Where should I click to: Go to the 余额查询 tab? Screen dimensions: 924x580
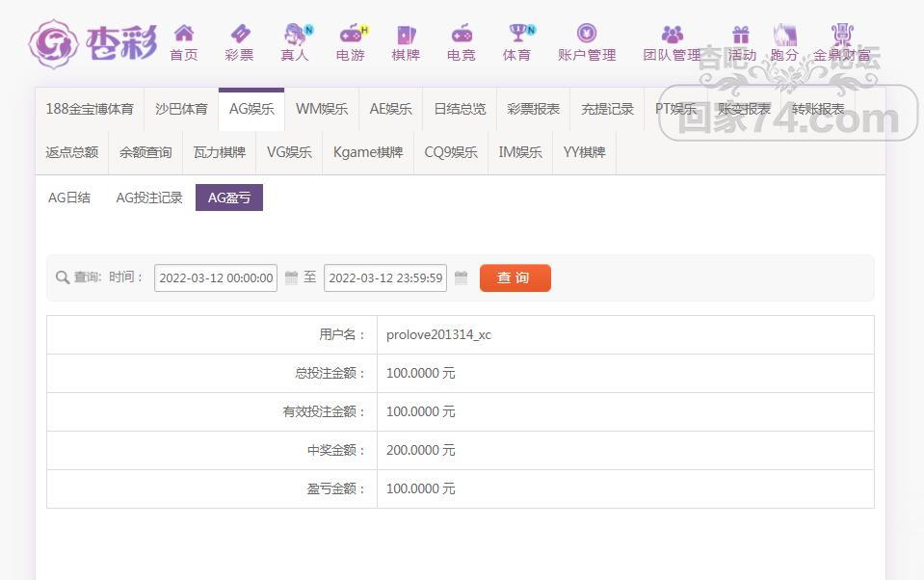click(x=145, y=152)
